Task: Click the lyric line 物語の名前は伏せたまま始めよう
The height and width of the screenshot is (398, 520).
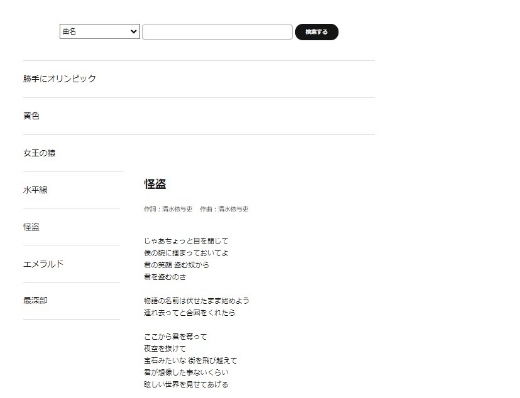Action: click(197, 301)
